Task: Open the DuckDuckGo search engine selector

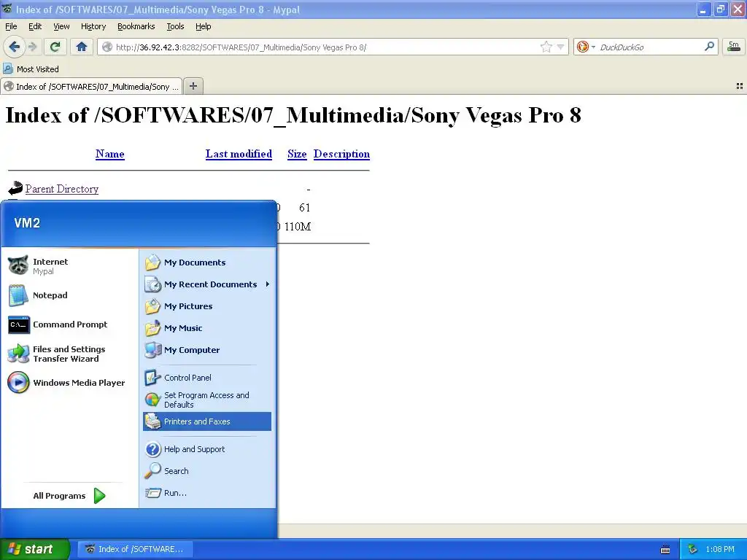Action: point(586,47)
